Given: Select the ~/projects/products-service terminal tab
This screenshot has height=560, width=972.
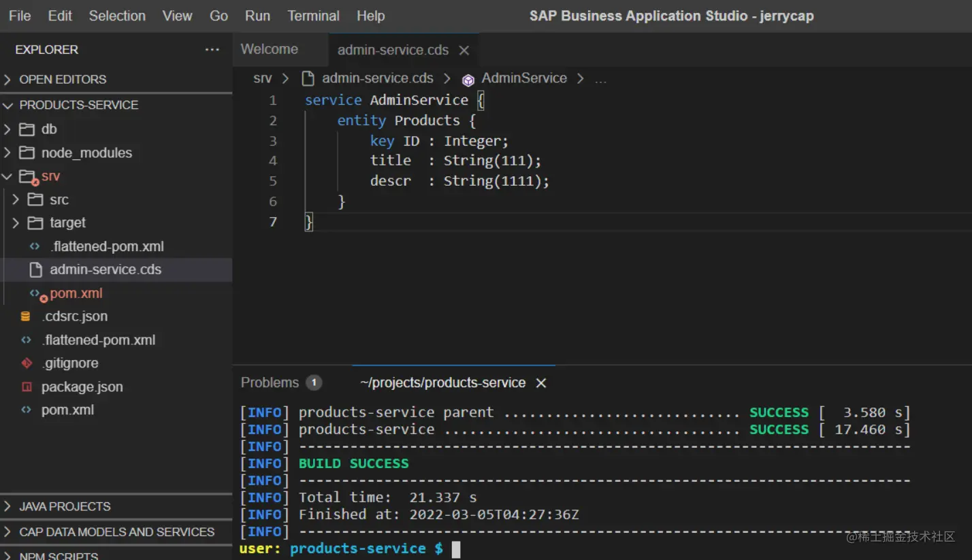Looking at the screenshot, I should click(x=442, y=383).
